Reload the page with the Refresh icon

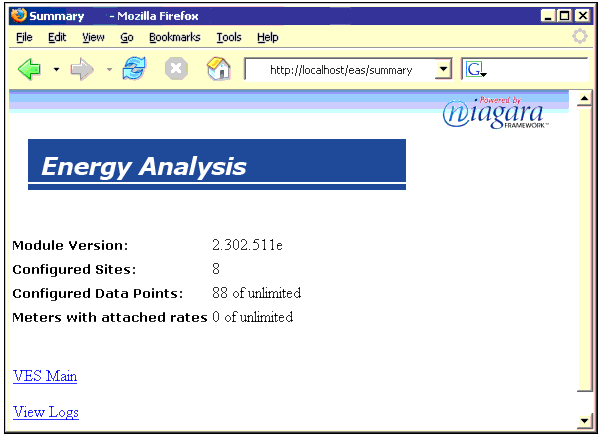coord(133,69)
